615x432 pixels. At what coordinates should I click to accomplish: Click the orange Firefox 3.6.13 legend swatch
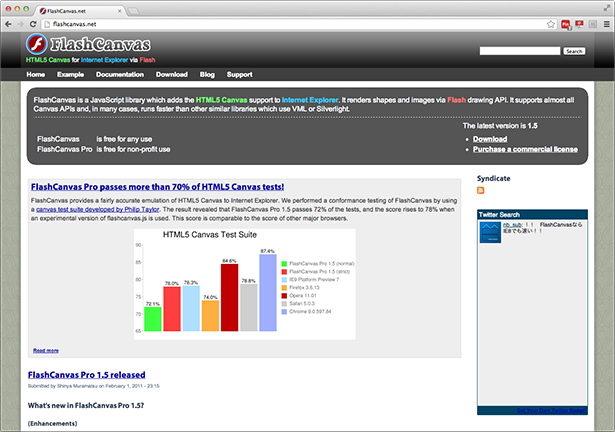click(x=284, y=288)
